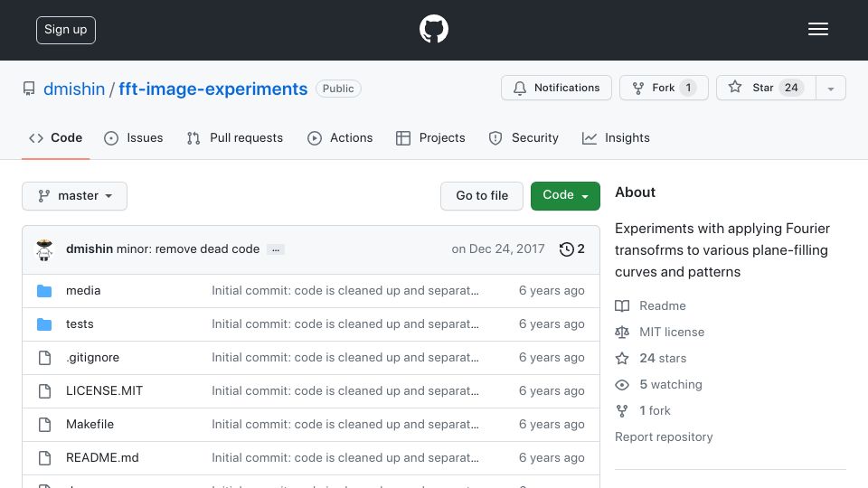
Task: Open the dmishin owner link
Action: (74, 89)
